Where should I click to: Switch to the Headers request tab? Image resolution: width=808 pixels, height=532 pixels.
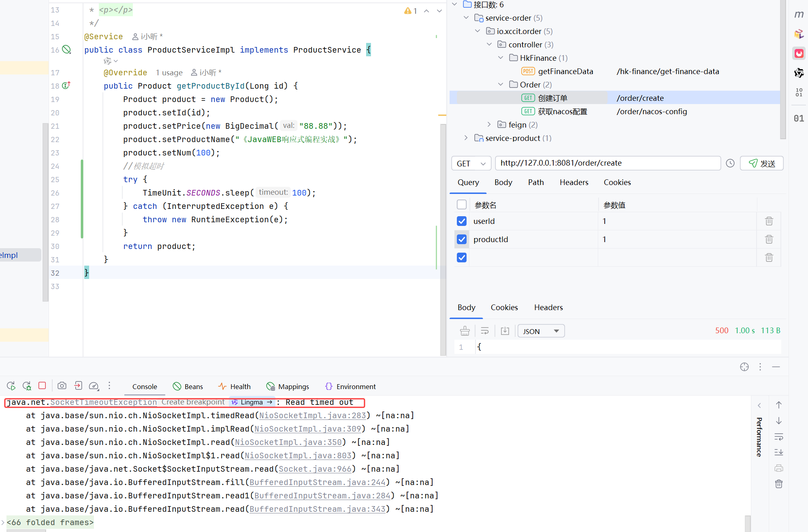573,182
